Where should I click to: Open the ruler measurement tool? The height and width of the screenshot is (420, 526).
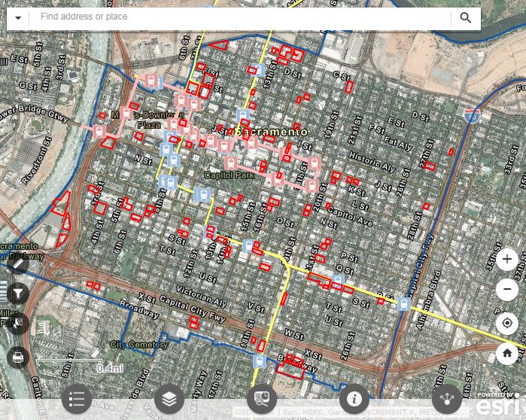pos(18,264)
